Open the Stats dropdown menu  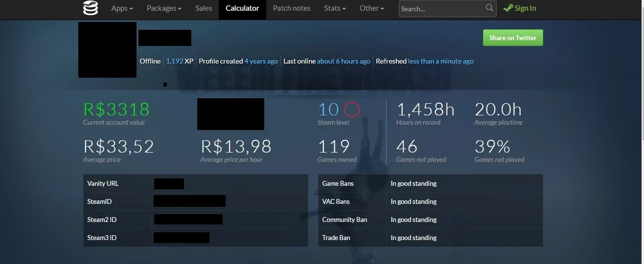[335, 8]
